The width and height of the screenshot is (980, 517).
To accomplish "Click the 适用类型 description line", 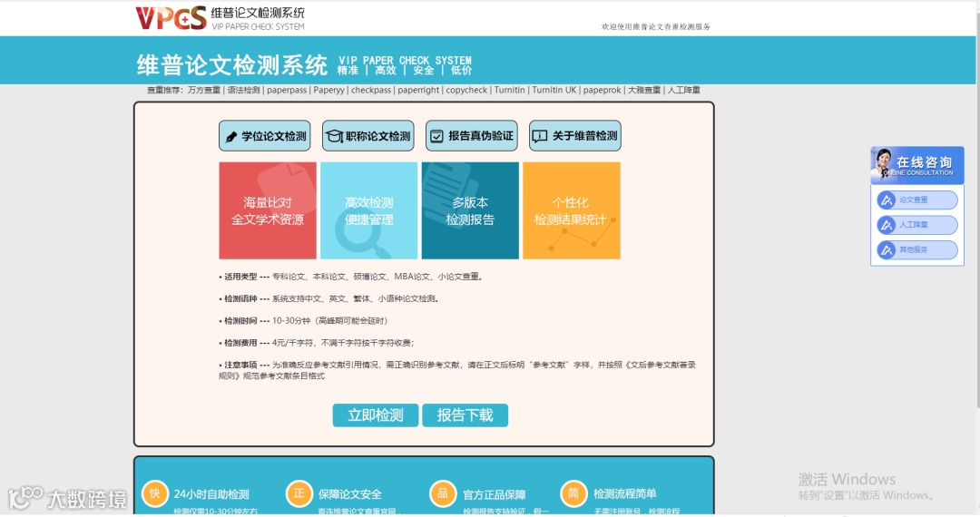I will pyautogui.click(x=350, y=277).
